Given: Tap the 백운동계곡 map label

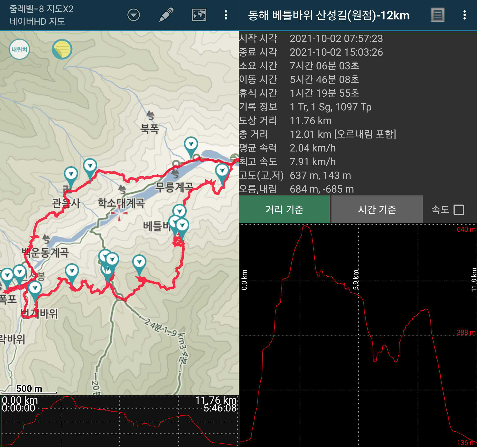Looking at the screenshot, I should tap(45, 252).
